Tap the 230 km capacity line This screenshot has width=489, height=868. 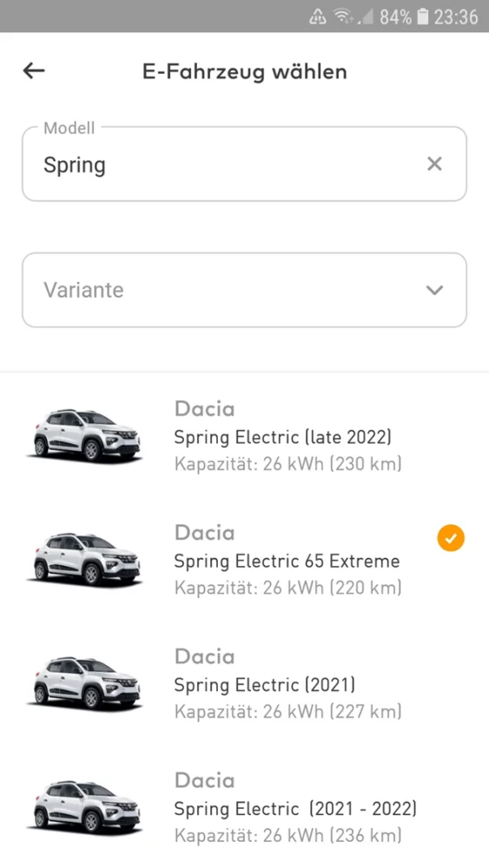pos(288,464)
